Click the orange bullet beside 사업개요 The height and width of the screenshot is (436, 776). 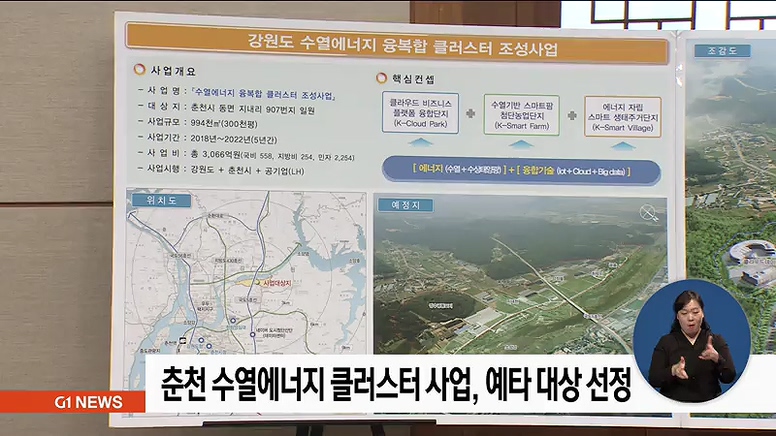point(140,71)
